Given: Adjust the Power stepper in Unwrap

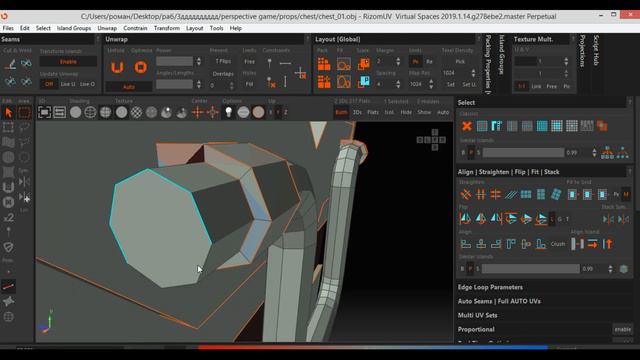Looking at the screenshot, I should 199,62.
